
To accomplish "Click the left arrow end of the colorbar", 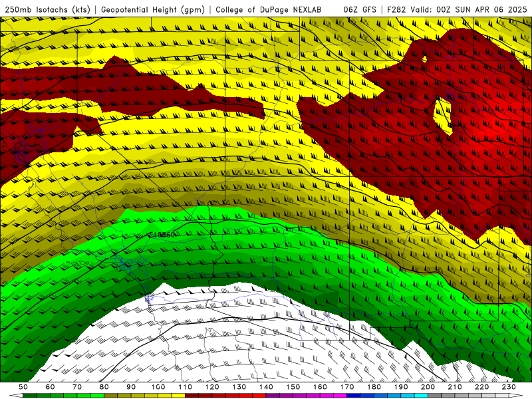I will coord(16,396).
